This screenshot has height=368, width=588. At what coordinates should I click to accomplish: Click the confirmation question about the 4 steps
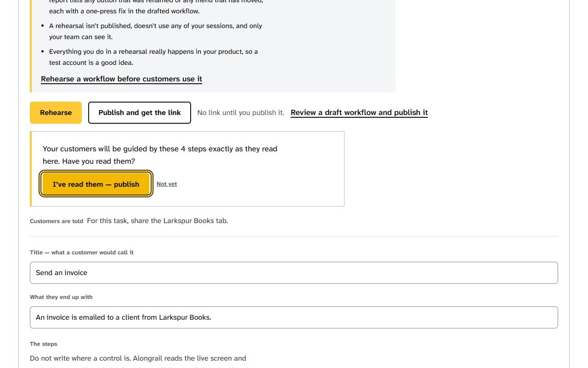pos(160,155)
